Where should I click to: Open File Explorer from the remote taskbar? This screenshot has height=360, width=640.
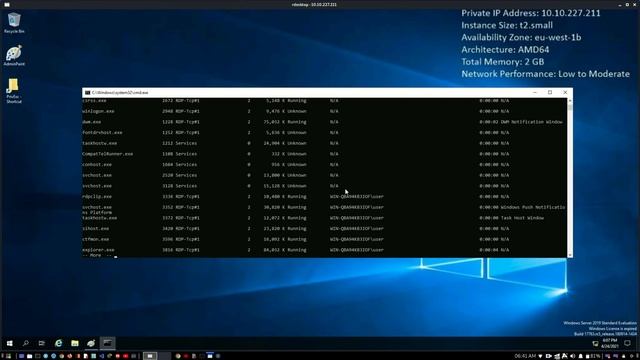75,343
